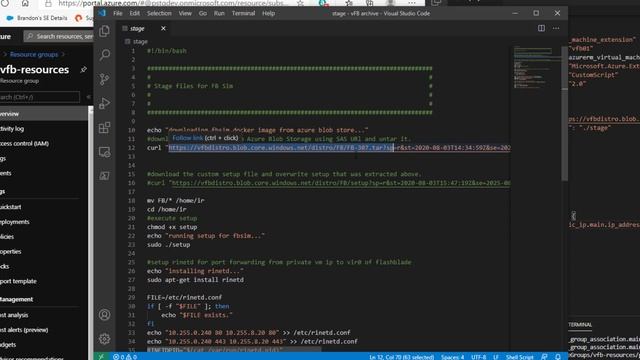This screenshot has width=640, height=360.
Task: Click sudo ./setup on line 23
Action: (168, 244)
